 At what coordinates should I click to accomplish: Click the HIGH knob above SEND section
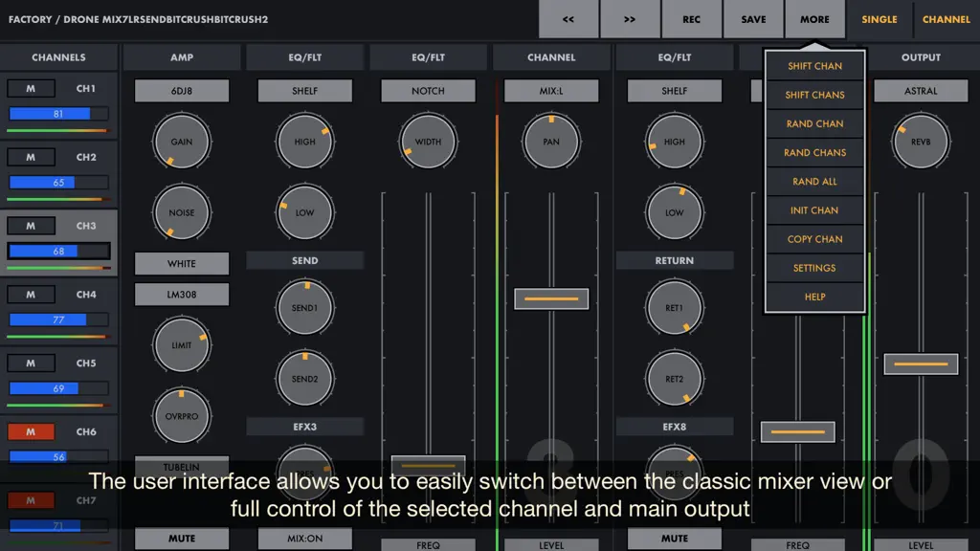click(x=305, y=142)
